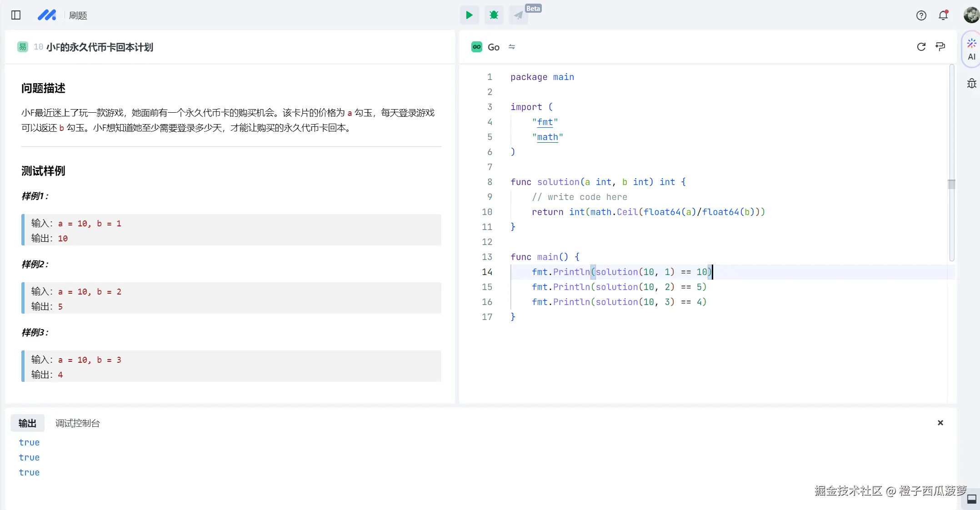
Task: Click the 样例2 input block
Action: click(231, 298)
